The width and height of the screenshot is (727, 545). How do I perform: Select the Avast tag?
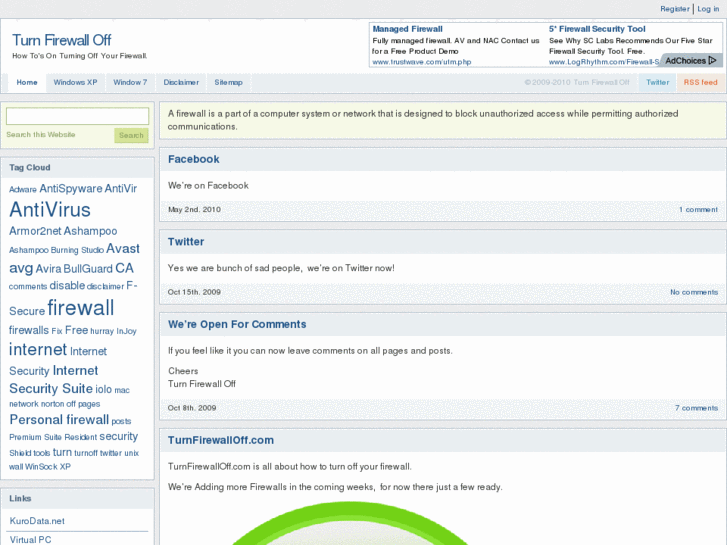tap(123, 249)
